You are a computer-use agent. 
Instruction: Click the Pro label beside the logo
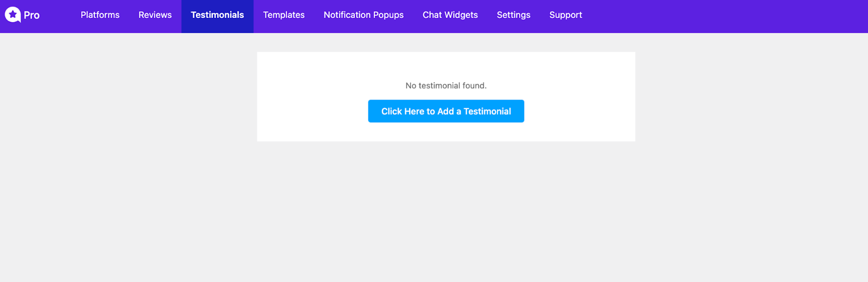click(x=31, y=15)
